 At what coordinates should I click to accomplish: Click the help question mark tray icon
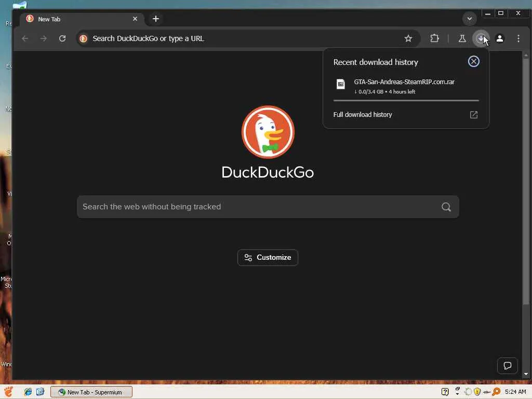point(445,392)
